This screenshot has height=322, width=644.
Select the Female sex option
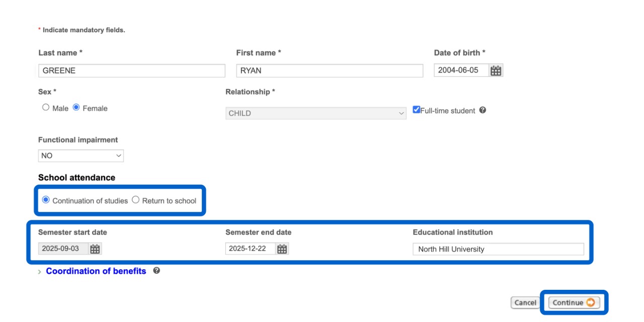(x=76, y=108)
